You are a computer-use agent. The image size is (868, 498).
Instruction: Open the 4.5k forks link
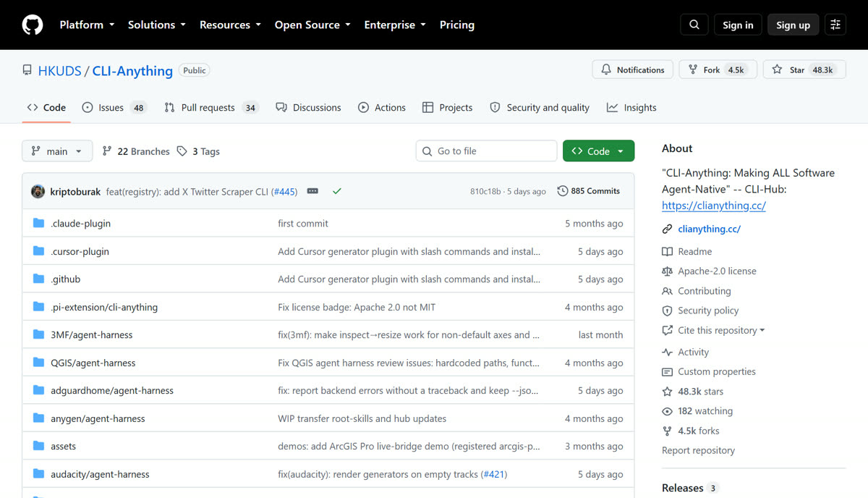coord(698,431)
